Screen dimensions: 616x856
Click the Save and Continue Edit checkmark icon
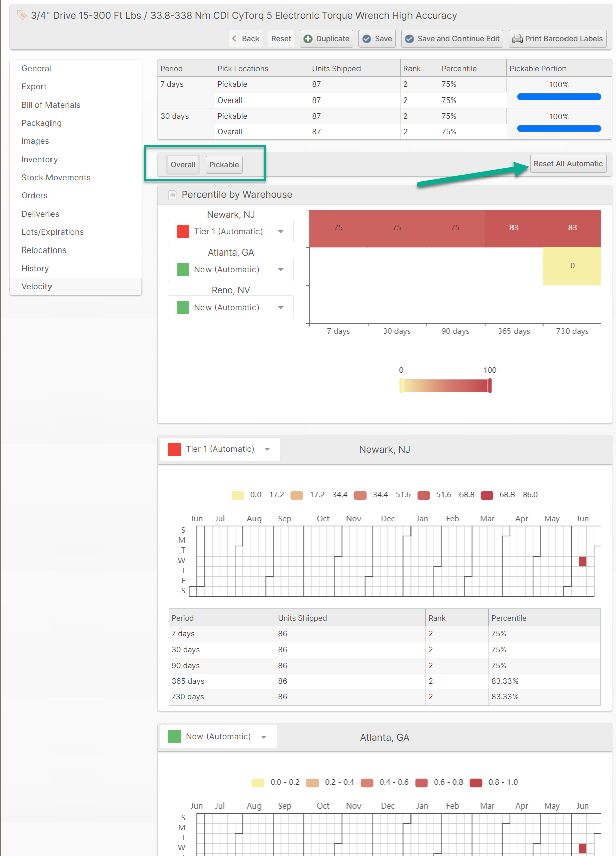409,39
